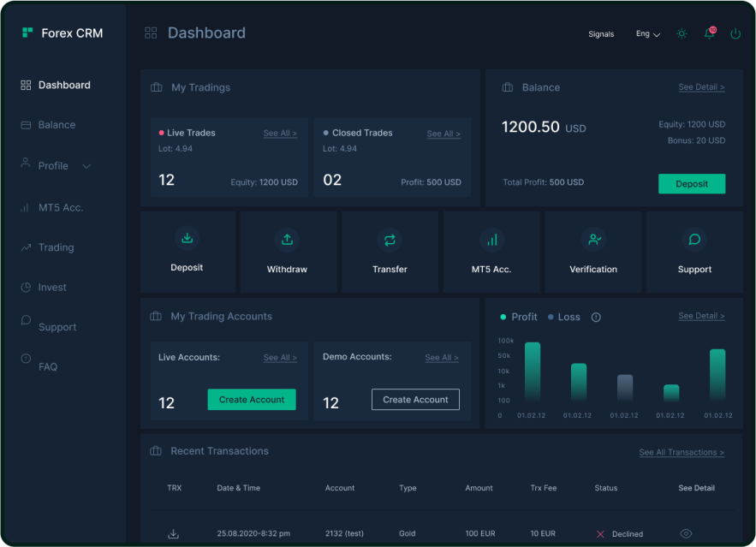Click the sidebar Balance card icon
Image resolution: width=756 pixels, height=547 pixels.
pyautogui.click(x=26, y=125)
